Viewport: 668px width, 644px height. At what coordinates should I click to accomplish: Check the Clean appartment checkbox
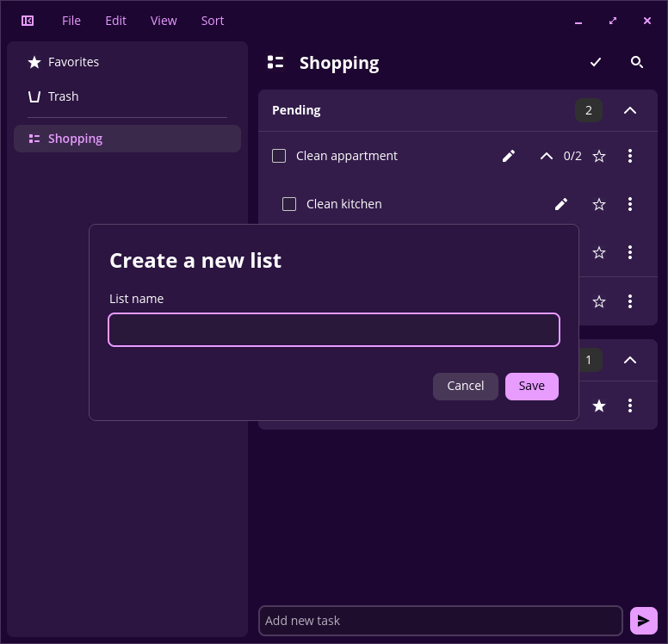[x=279, y=156]
